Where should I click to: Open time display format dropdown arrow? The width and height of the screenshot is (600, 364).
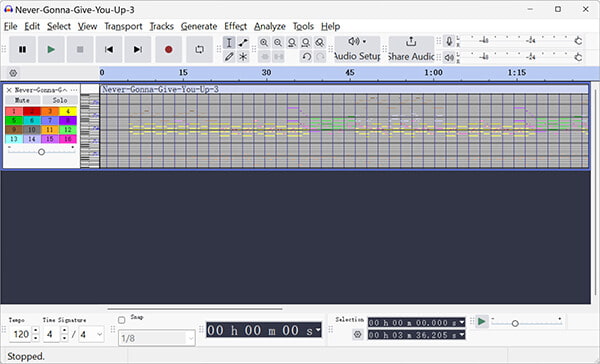318,330
